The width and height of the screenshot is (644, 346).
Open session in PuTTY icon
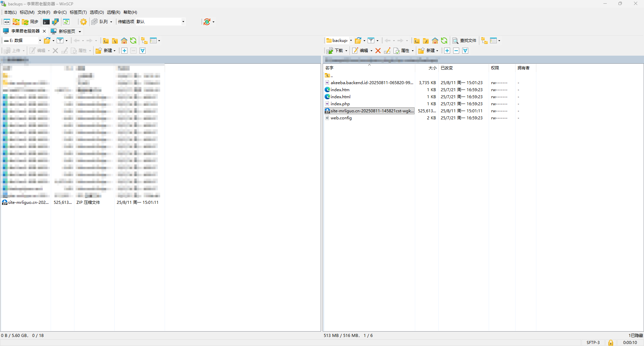click(55, 22)
